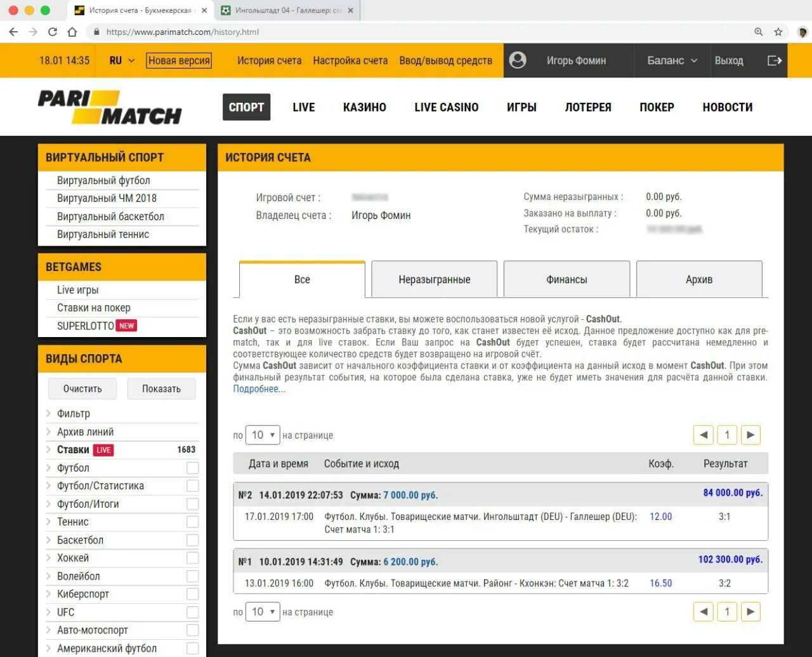Go to previous page with top left arrow

pyautogui.click(x=704, y=435)
